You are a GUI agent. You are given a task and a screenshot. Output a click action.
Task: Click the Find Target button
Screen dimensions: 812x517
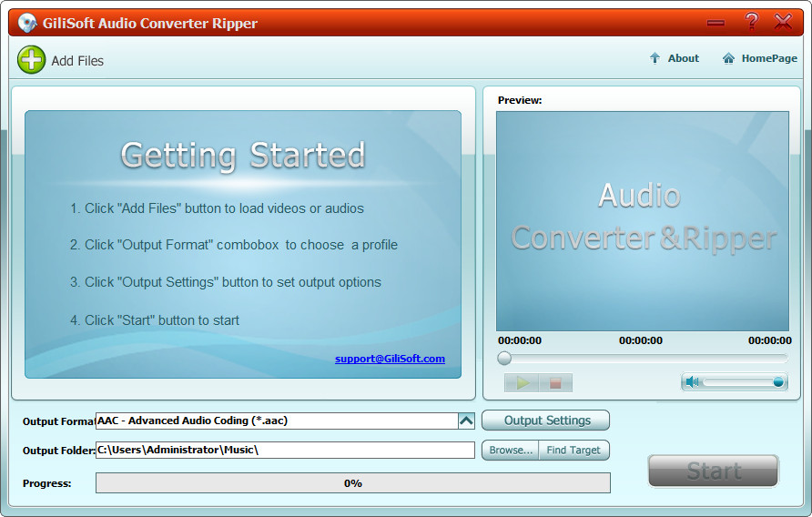(x=573, y=451)
